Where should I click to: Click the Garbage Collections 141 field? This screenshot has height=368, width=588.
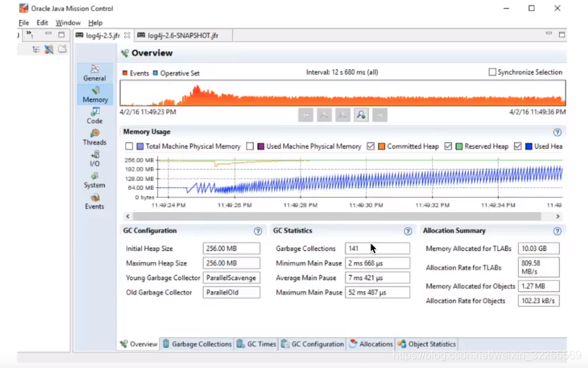[x=377, y=248]
